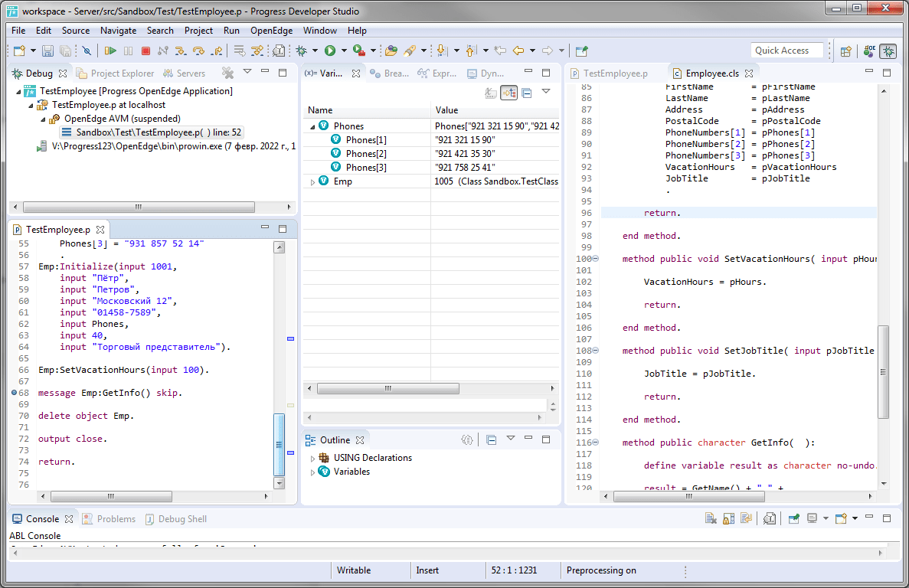Click the Open Perspective icon
Viewport: 909px width, 588px height.
(845, 51)
